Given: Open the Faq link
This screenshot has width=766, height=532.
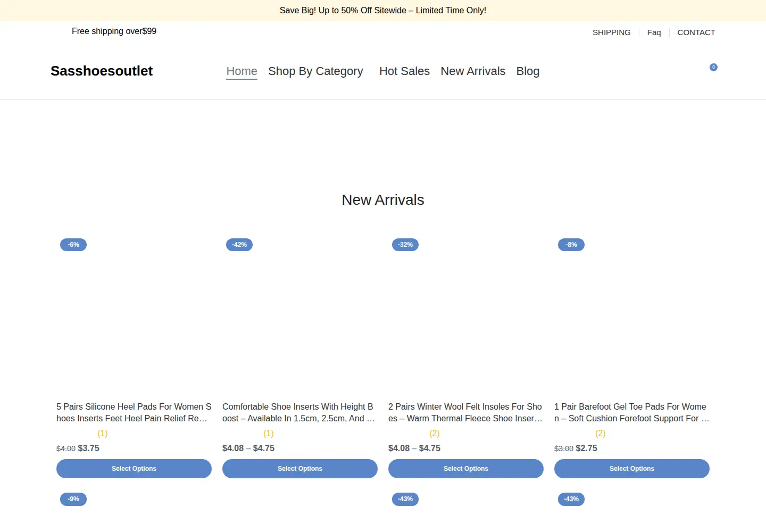Looking at the screenshot, I should pos(654,32).
